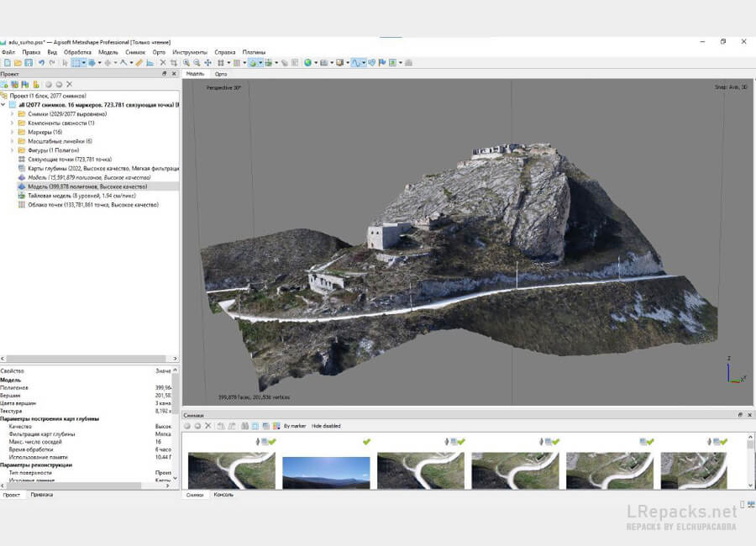
Task: Zoom out of the model view
Action: [x=197, y=63]
